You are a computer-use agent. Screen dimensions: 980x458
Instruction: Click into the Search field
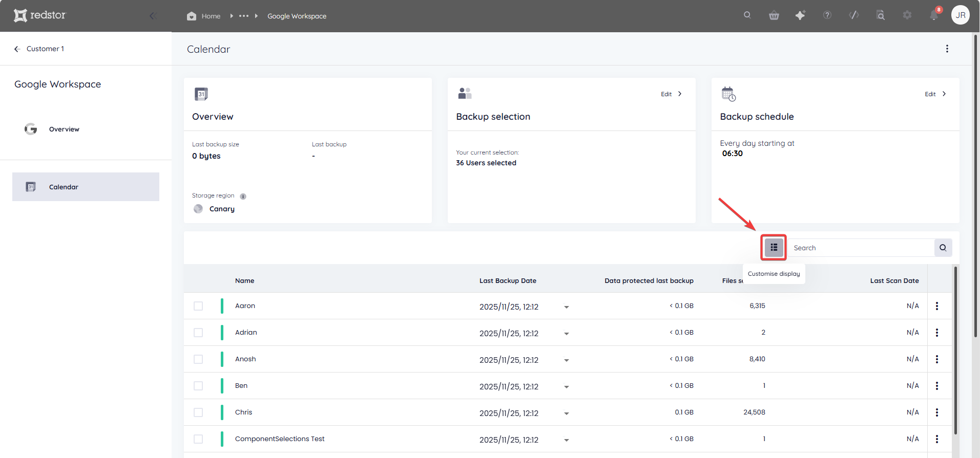pos(861,248)
